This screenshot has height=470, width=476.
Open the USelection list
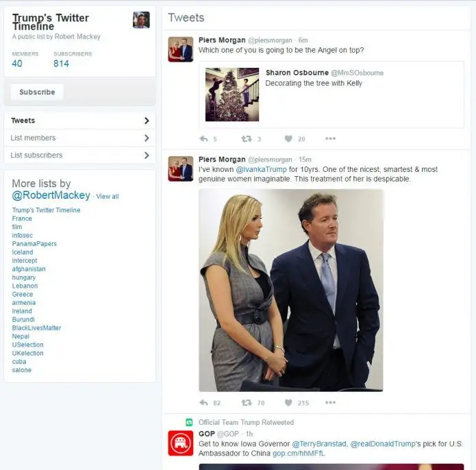[x=27, y=345]
